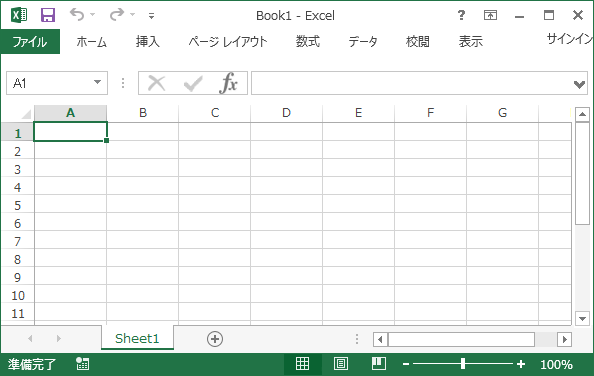Screen dimensions: 594x376
Task: Switch to Normal view in status bar
Action: point(302,364)
